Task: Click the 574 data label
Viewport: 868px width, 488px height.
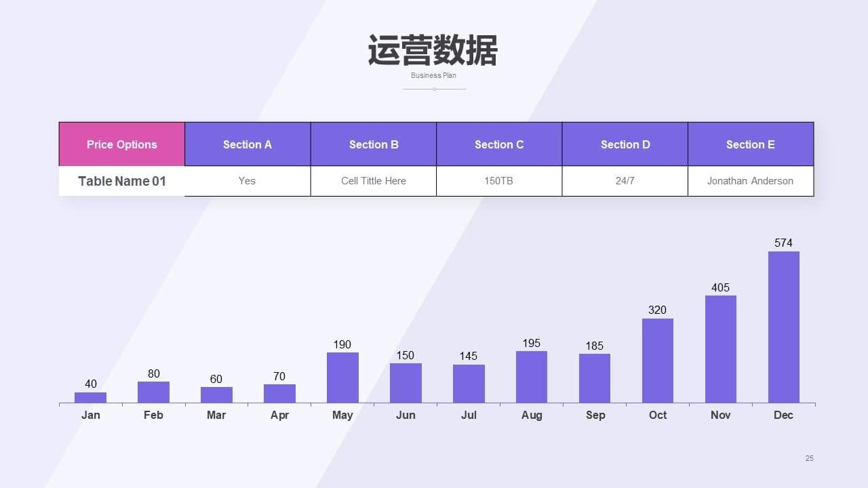Action: [783, 243]
